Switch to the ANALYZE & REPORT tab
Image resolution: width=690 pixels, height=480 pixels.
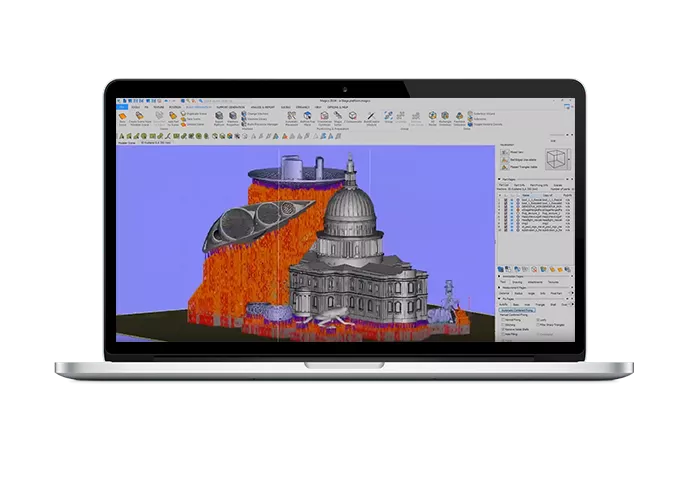(x=263, y=107)
